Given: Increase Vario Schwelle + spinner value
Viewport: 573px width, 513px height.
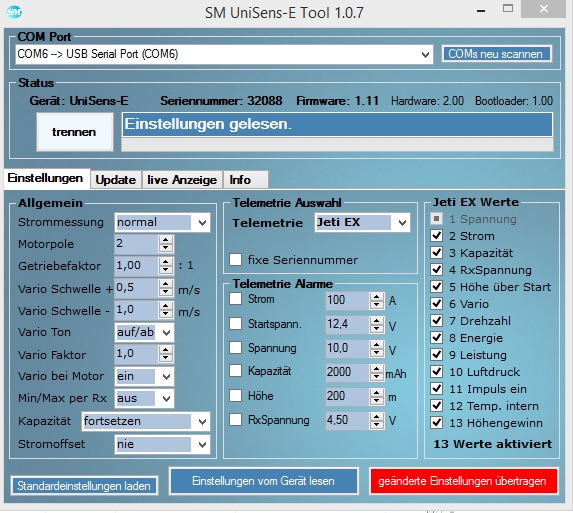Looking at the screenshot, I should [x=166, y=284].
